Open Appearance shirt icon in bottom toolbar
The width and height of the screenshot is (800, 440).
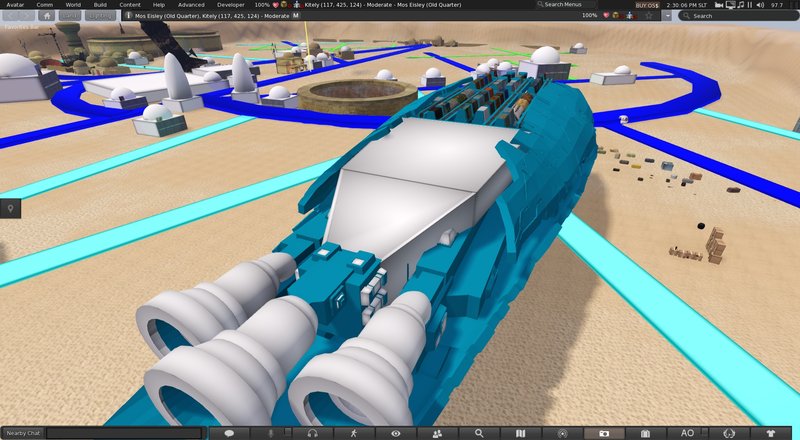click(770, 433)
